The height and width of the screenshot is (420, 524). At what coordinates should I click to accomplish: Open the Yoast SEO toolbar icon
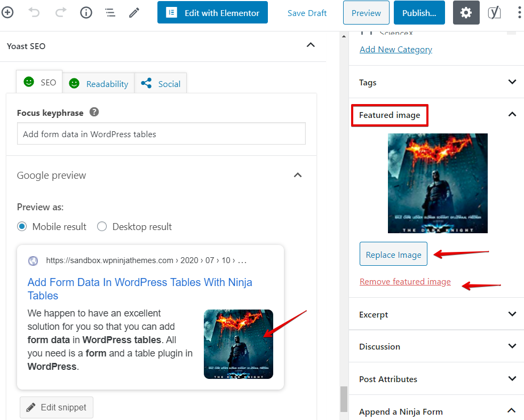coord(494,13)
